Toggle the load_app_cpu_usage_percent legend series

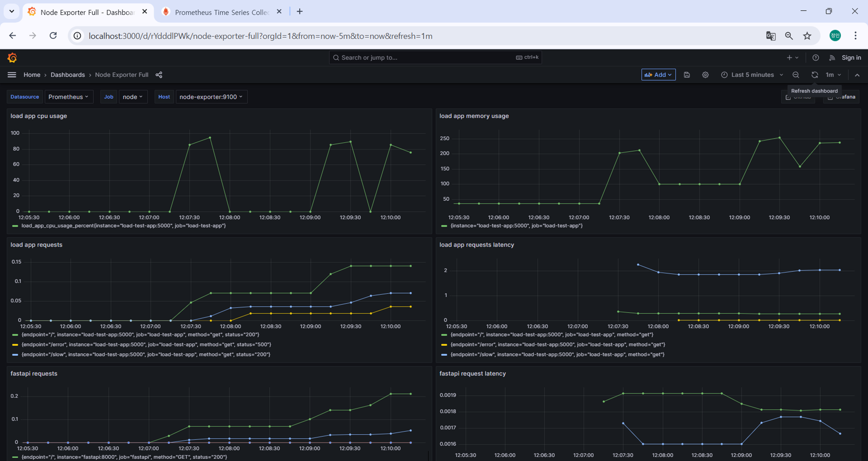click(x=123, y=226)
